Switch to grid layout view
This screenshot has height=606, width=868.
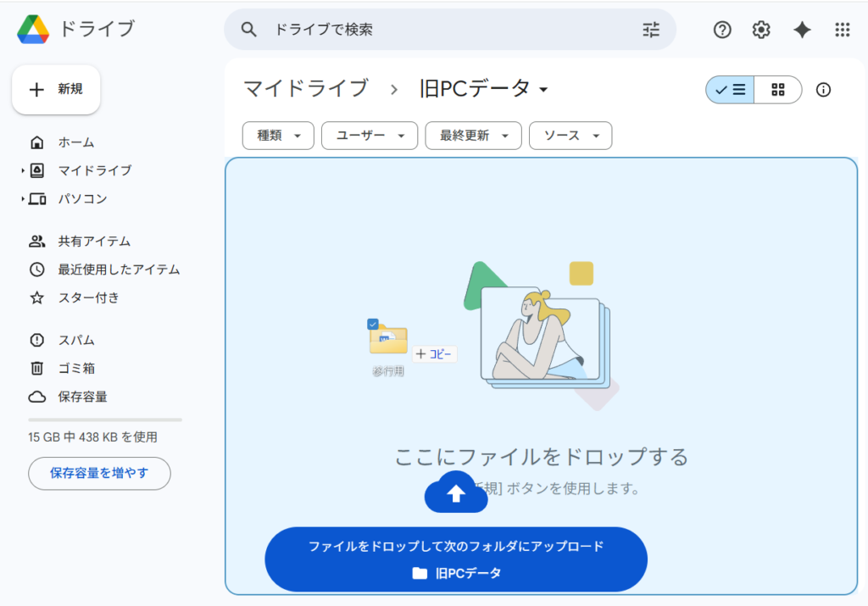click(x=777, y=90)
